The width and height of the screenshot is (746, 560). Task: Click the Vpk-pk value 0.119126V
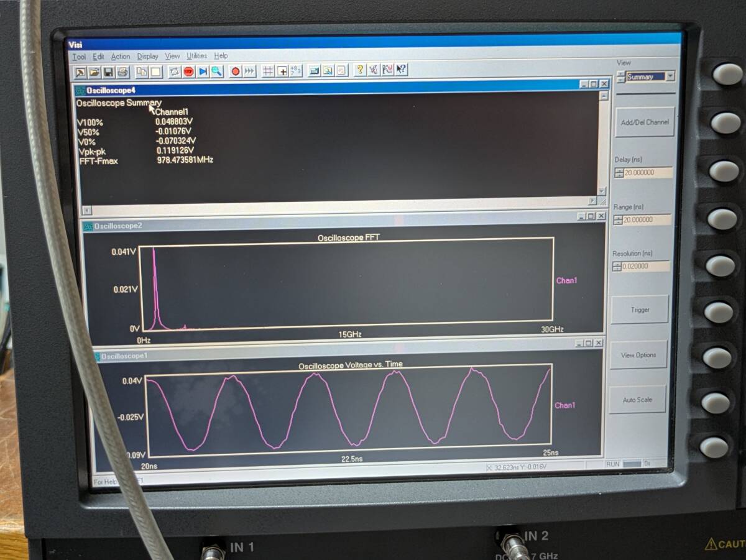(x=175, y=150)
